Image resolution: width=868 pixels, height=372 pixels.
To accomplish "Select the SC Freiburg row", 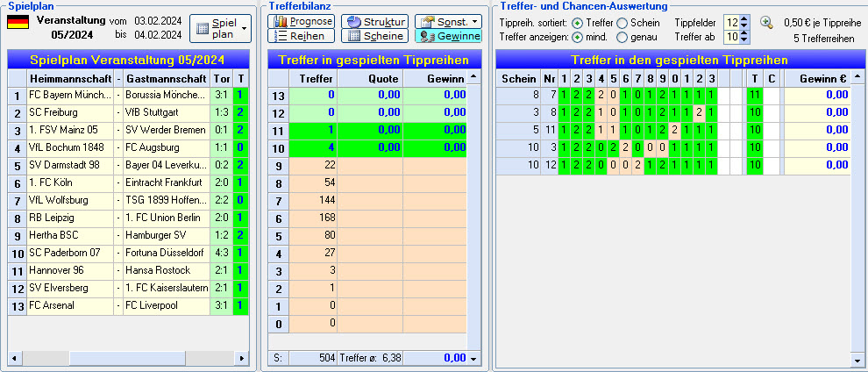I will click(x=128, y=113).
